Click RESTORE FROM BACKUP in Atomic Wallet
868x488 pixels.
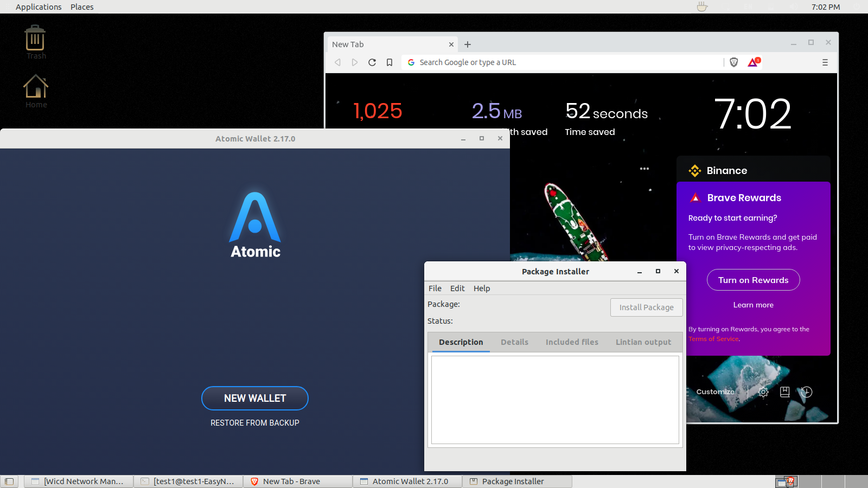(255, 423)
